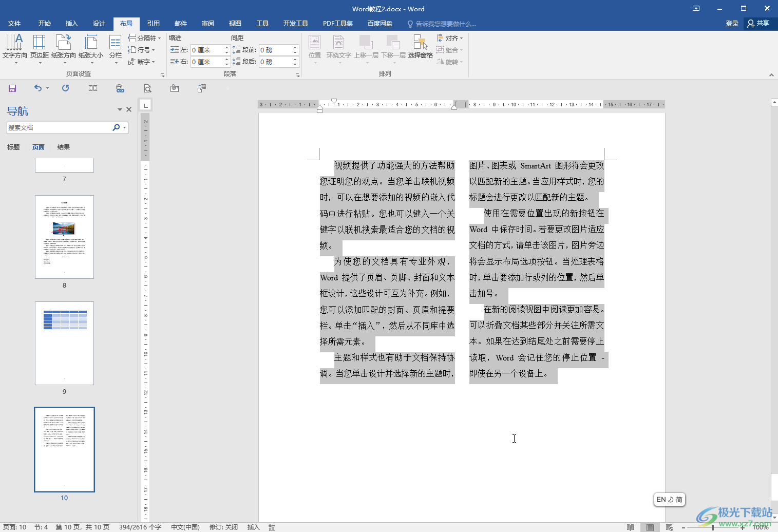Undo the last action

click(37, 88)
